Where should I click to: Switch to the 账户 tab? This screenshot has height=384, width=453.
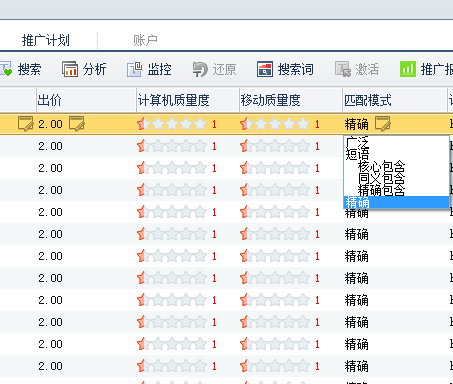click(145, 40)
